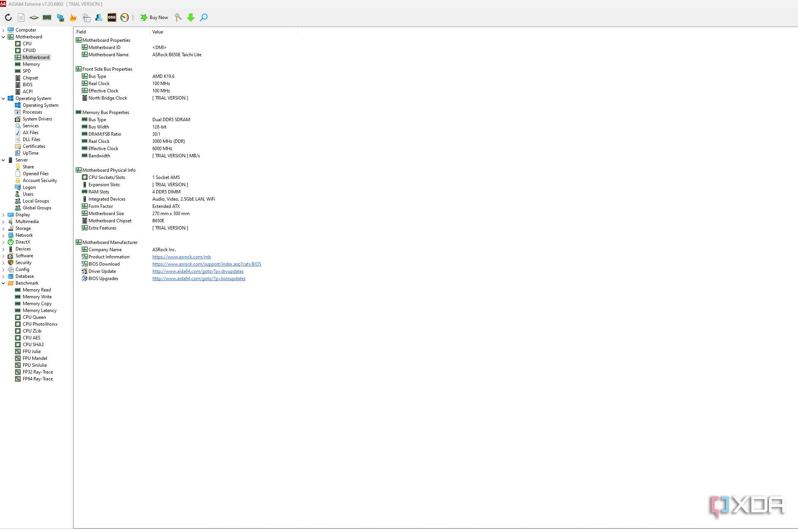Open monitor diagnostics toolbar icon
Screen dimensions: 798x532
(x=60, y=17)
